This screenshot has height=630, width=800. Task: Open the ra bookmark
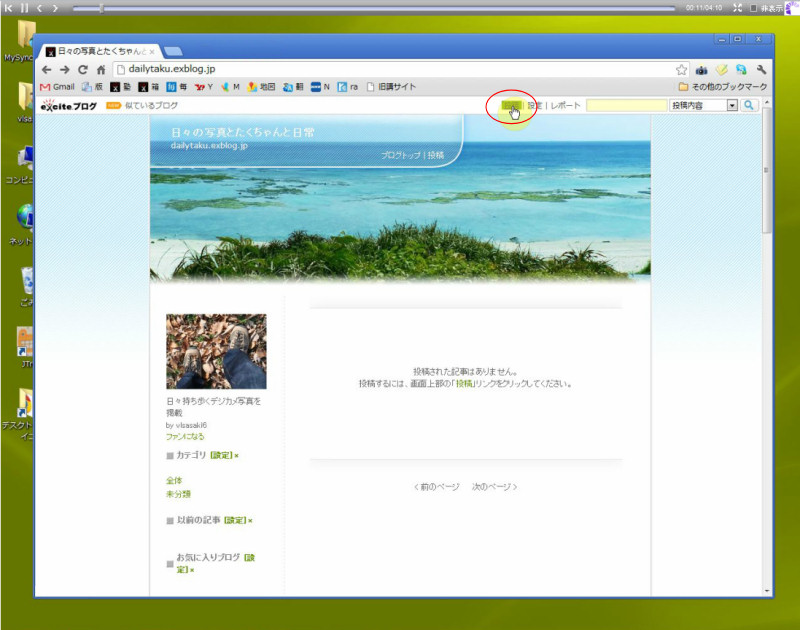[347, 87]
